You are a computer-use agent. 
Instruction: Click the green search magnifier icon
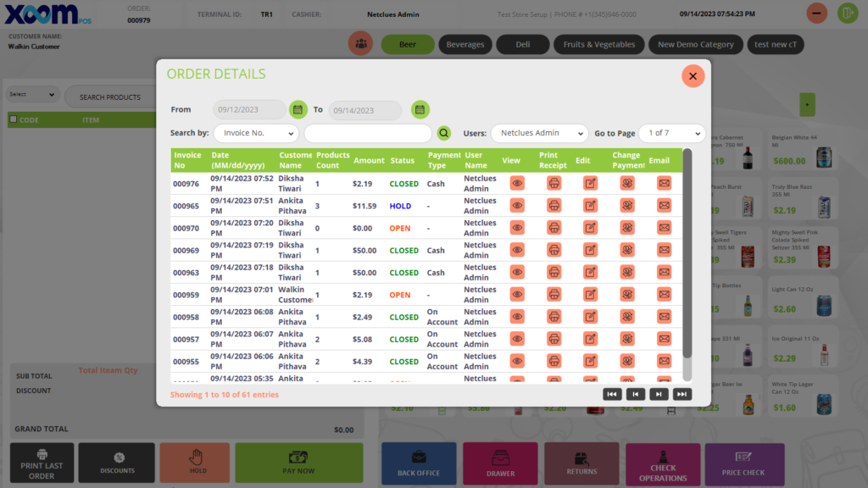[x=444, y=133]
